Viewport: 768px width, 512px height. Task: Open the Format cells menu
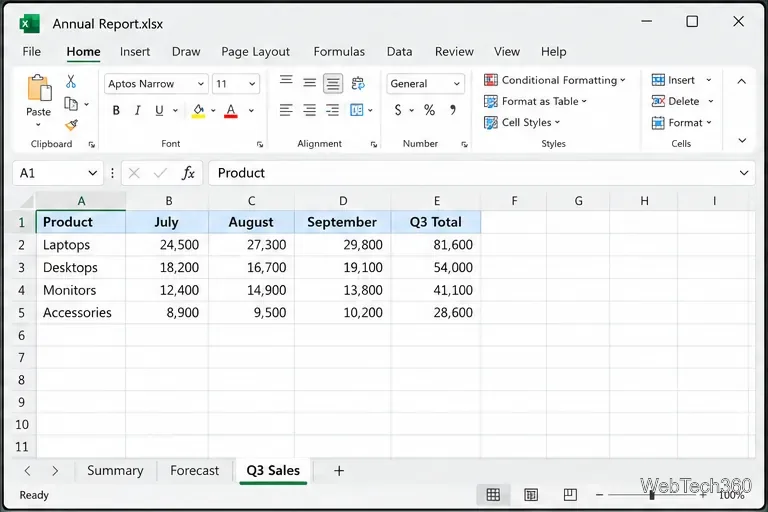681,122
